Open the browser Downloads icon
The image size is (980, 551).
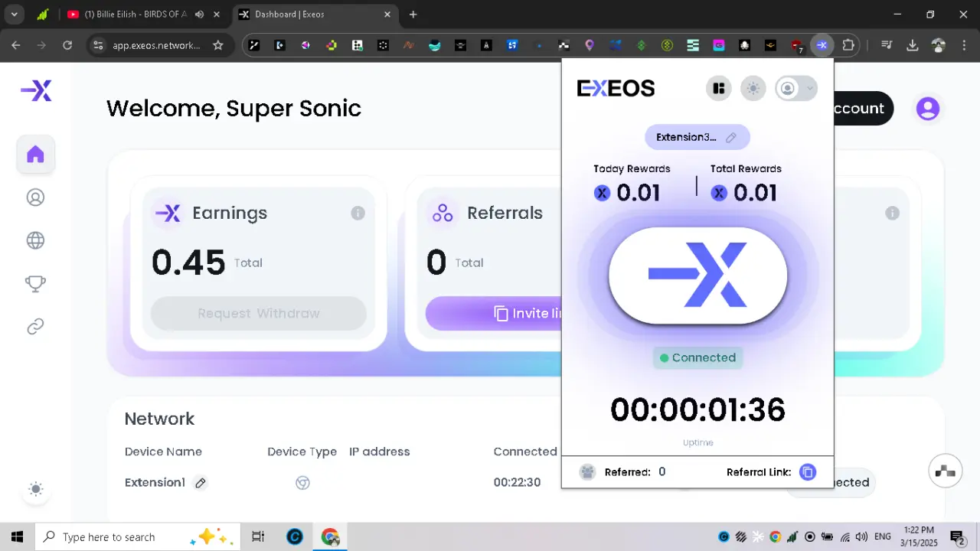click(x=913, y=45)
